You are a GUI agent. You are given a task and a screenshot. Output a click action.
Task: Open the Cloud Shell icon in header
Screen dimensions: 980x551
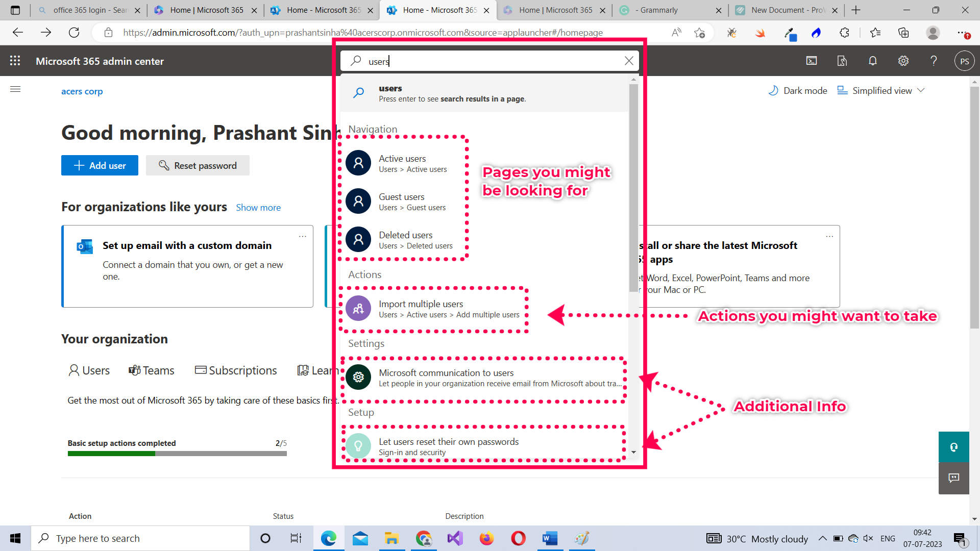pyautogui.click(x=811, y=61)
